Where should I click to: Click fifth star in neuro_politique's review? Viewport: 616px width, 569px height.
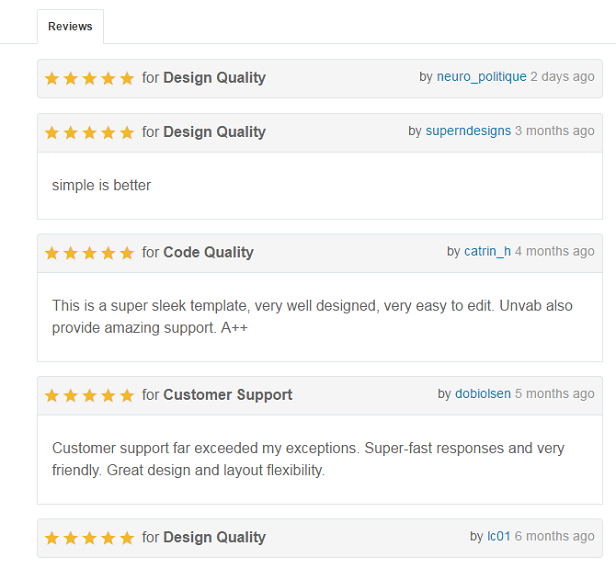click(127, 78)
